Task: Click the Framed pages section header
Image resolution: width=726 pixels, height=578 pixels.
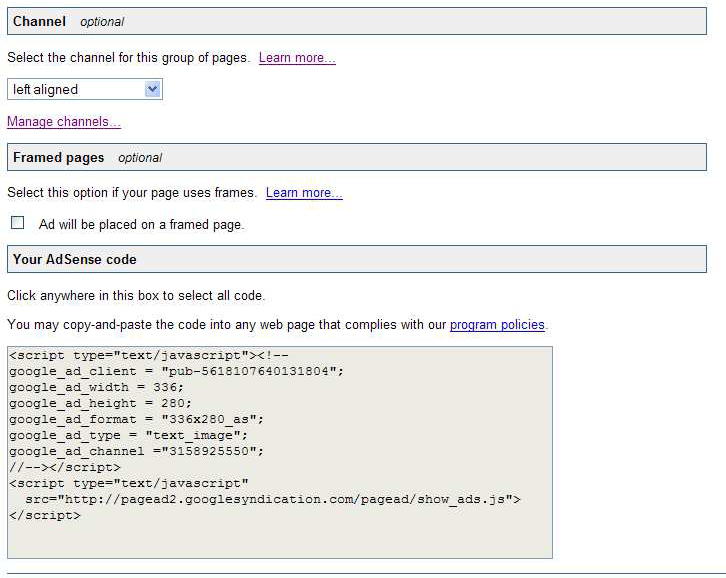Action: click(59, 157)
